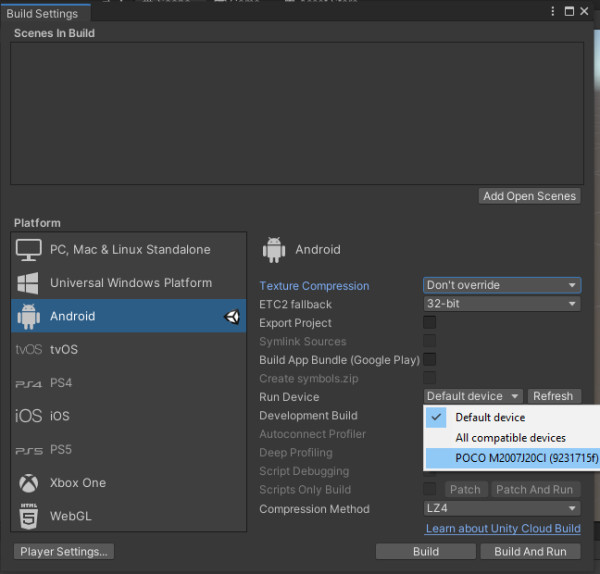The image size is (600, 574).
Task: Click the Xbox One logo icon
Action: pos(29,483)
